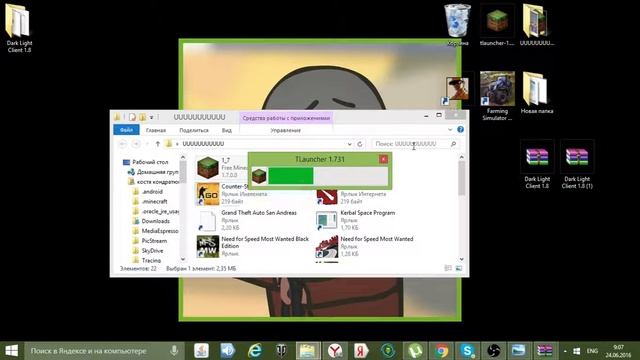Open the Yandex Browser taskbar icon
Viewport: 640px width, 360px height.
334,351
